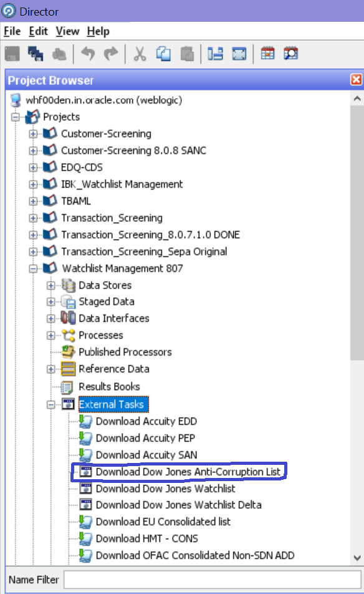Select Customer-Screening 8.0.8 SANC project
Screen dimensions: 364x594
tap(133, 150)
